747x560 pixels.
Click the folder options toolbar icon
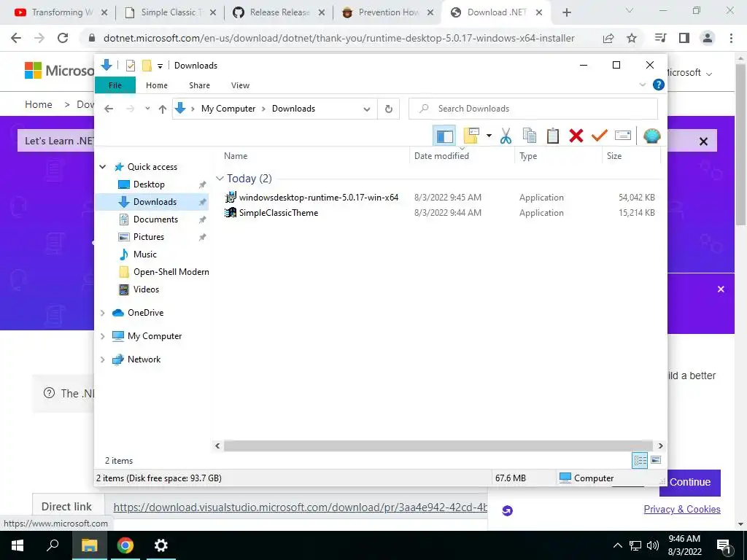click(471, 136)
